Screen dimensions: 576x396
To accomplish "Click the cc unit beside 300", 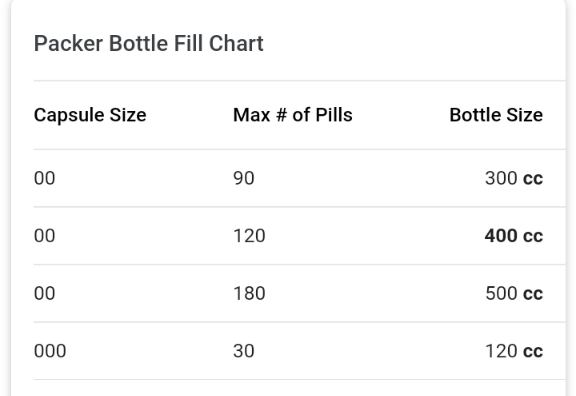I will (x=533, y=179).
